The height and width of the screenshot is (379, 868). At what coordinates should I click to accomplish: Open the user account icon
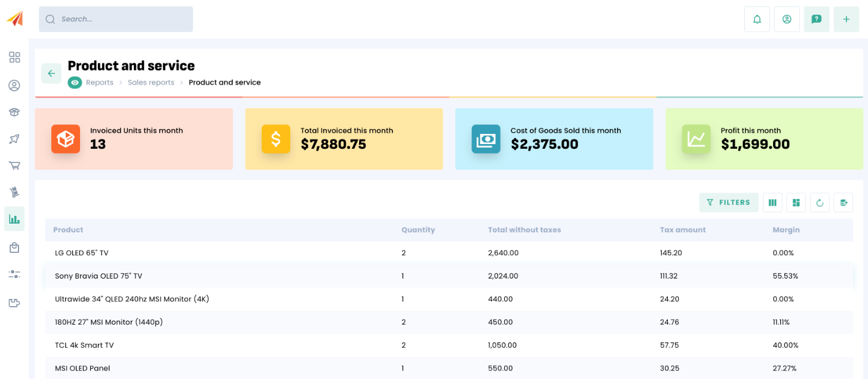point(787,19)
